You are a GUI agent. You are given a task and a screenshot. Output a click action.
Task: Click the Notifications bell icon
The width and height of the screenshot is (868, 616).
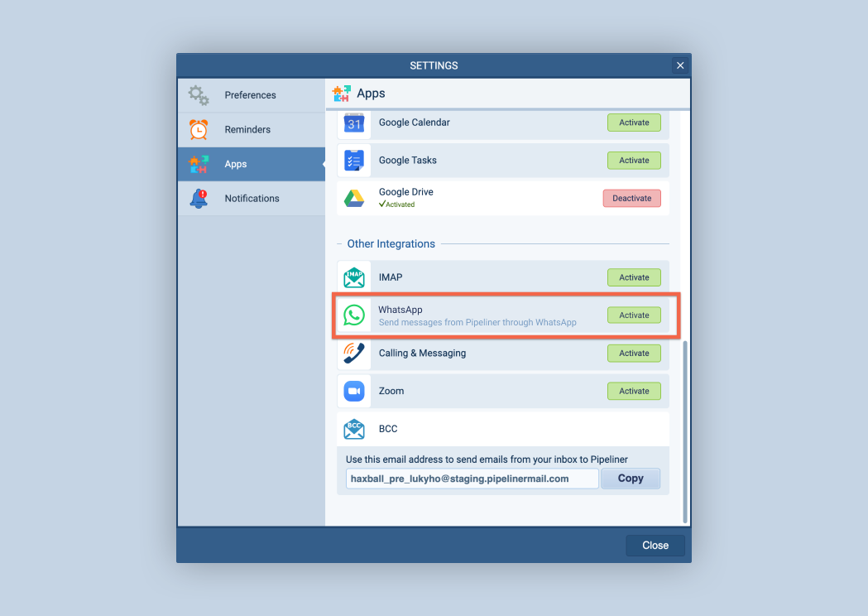pyautogui.click(x=199, y=199)
